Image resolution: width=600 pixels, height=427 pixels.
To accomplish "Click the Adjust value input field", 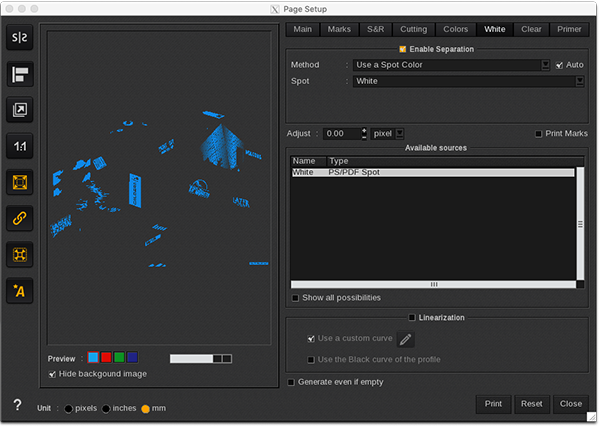I will pyautogui.click(x=342, y=134).
